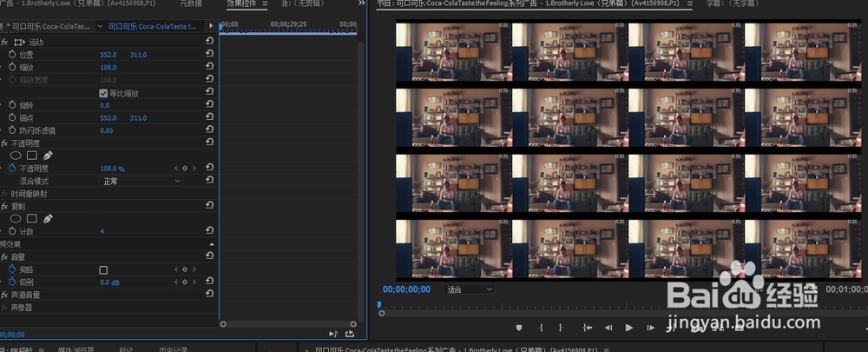Click play-audio-only button in Effect Controls
868x352 pixels.
pos(333,334)
